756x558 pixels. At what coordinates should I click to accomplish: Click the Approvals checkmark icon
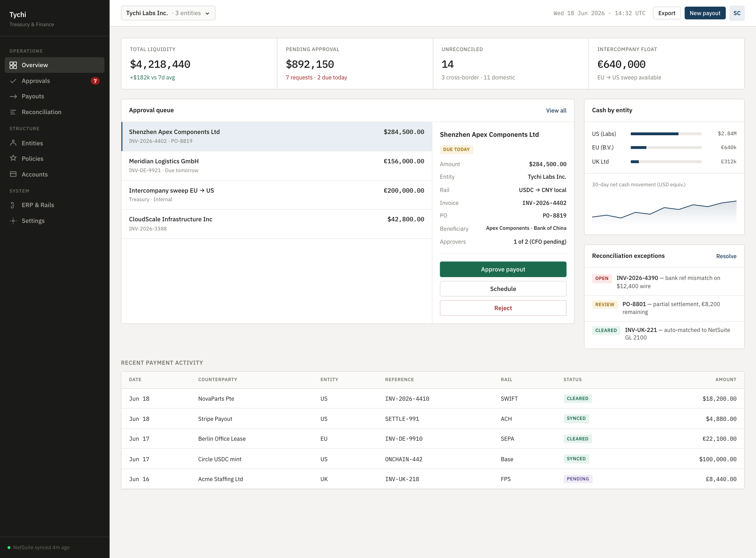click(x=13, y=81)
